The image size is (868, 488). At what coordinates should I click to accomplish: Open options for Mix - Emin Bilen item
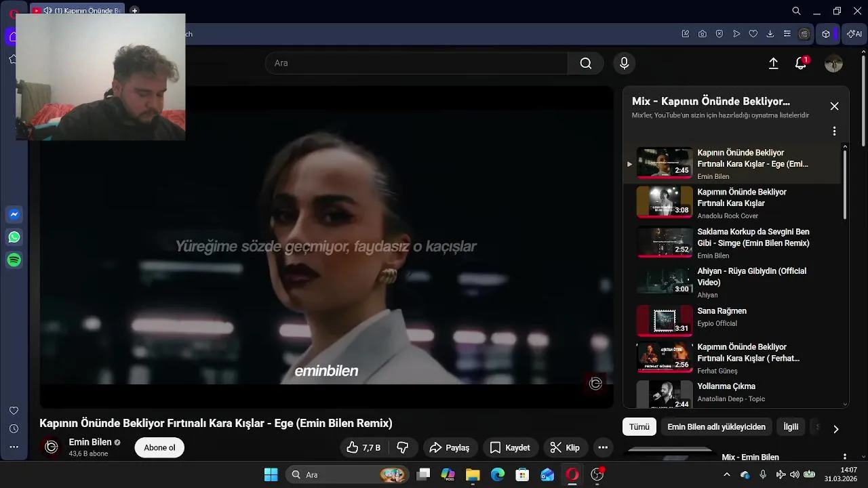pos(845,457)
